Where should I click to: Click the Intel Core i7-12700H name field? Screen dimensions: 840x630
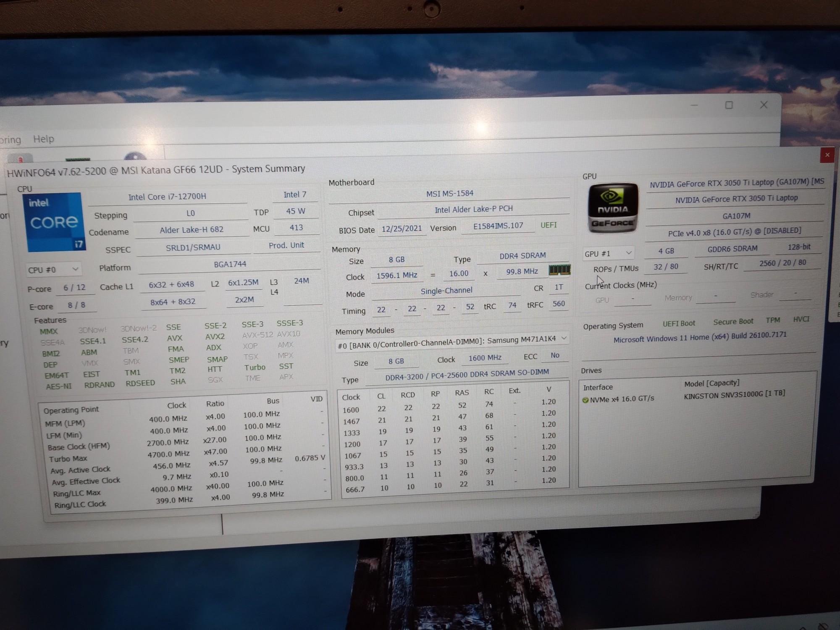click(x=167, y=197)
